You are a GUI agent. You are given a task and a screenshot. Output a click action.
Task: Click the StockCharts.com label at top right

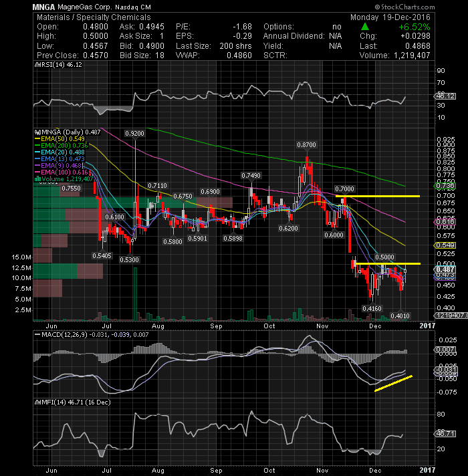[405, 7]
